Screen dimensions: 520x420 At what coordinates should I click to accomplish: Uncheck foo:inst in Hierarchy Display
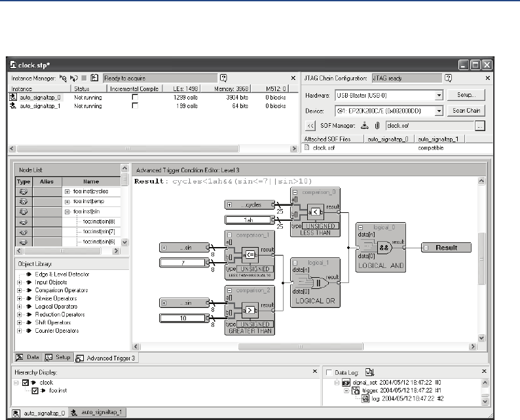tap(35, 391)
